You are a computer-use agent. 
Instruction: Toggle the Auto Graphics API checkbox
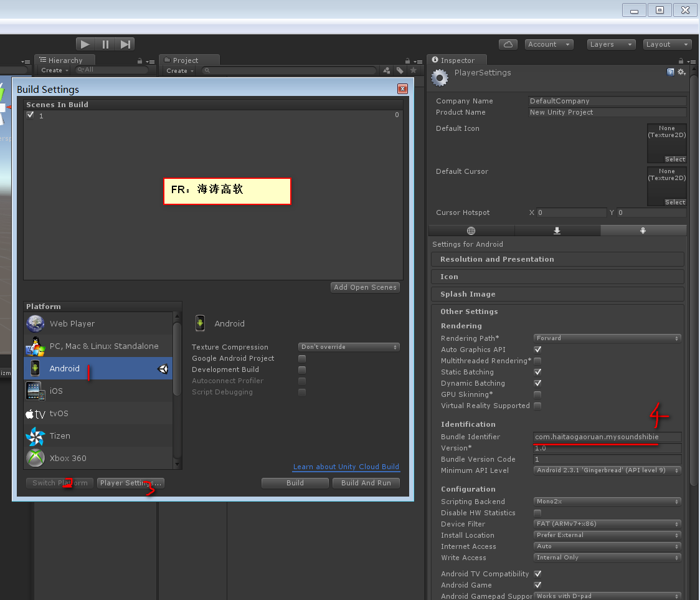pyautogui.click(x=537, y=350)
